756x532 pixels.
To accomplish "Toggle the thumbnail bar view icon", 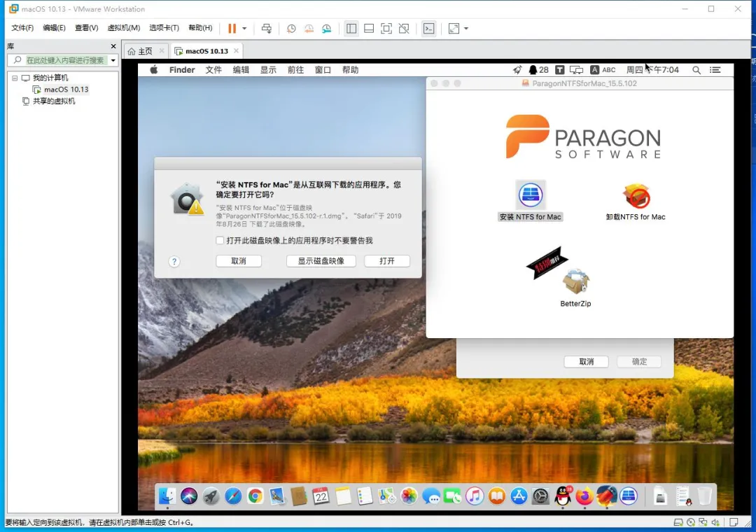I will tap(369, 29).
